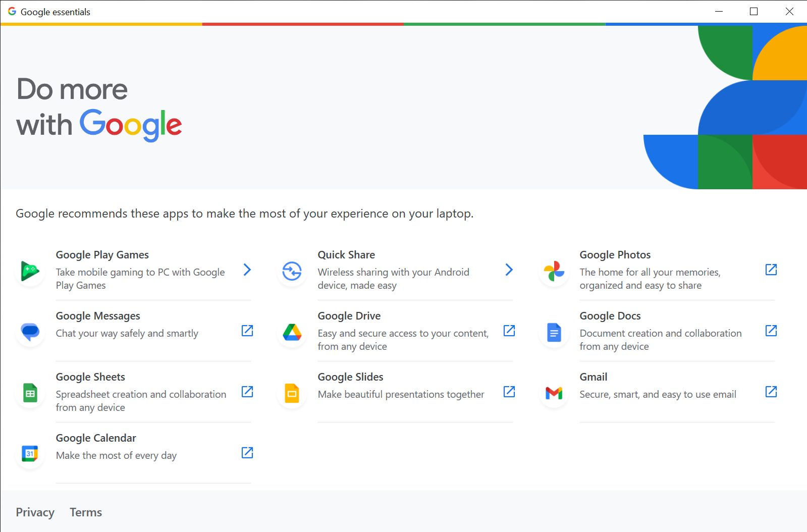Click the Google Drive triangle icon

tap(292, 332)
